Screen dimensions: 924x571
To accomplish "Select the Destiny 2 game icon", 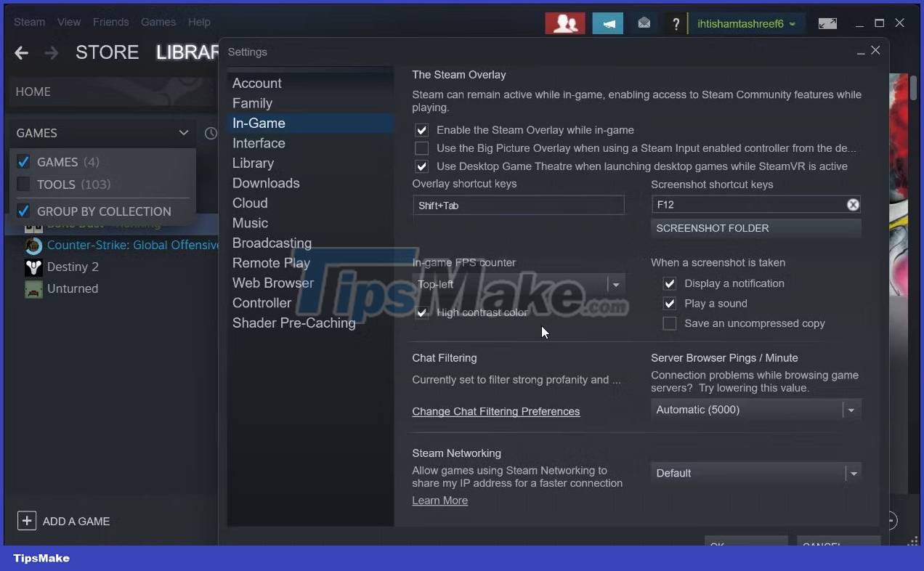I will pyautogui.click(x=33, y=267).
